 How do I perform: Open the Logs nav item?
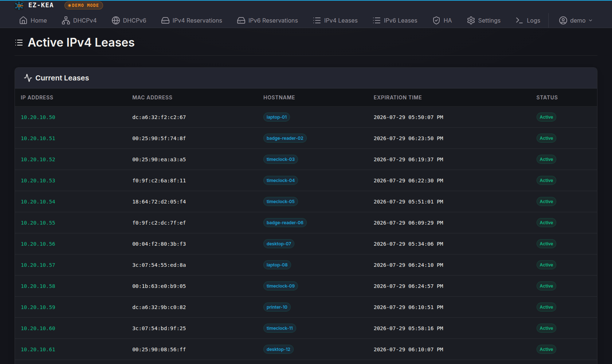click(x=528, y=20)
